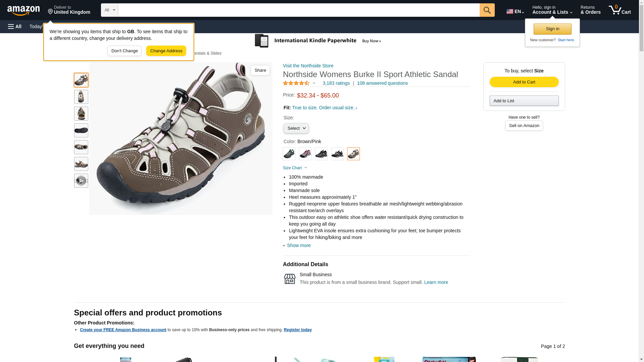
Task: Choose the black sandal color swatch
Action: 321,154
